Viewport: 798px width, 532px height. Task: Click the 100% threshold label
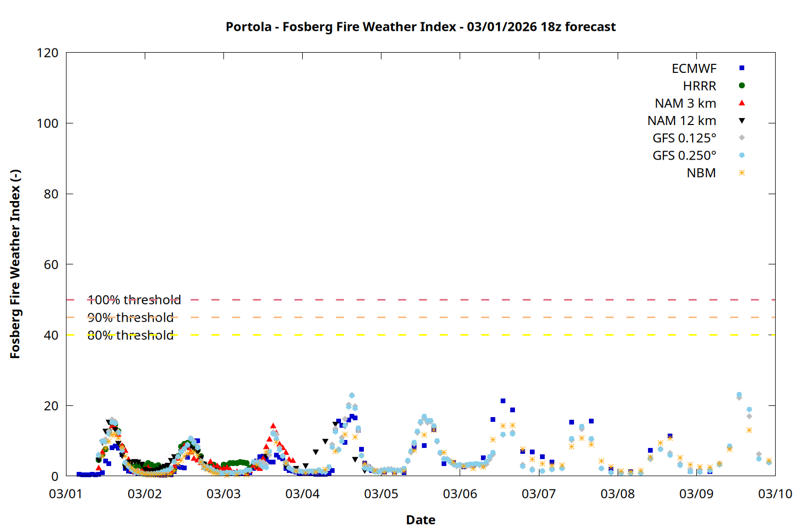(134, 300)
